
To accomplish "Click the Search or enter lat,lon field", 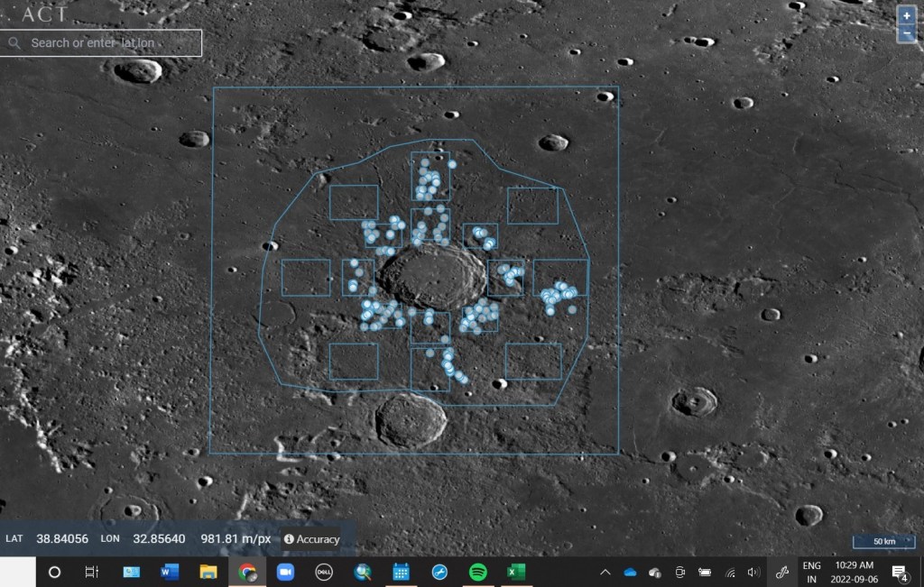I will pos(108,42).
